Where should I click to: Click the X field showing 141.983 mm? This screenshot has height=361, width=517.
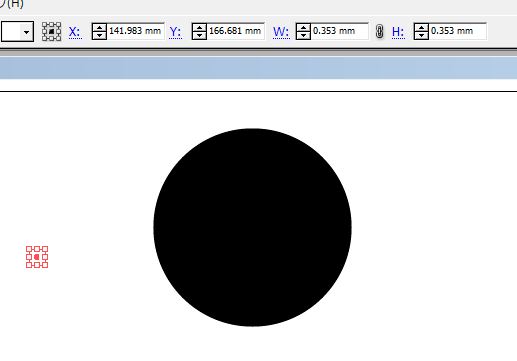[x=135, y=31]
